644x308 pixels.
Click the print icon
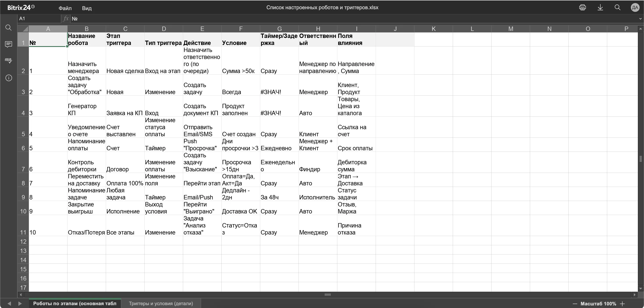[x=582, y=7]
